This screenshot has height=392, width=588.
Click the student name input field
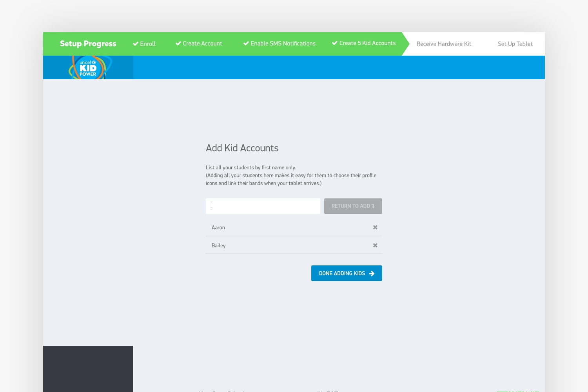point(263,206)
